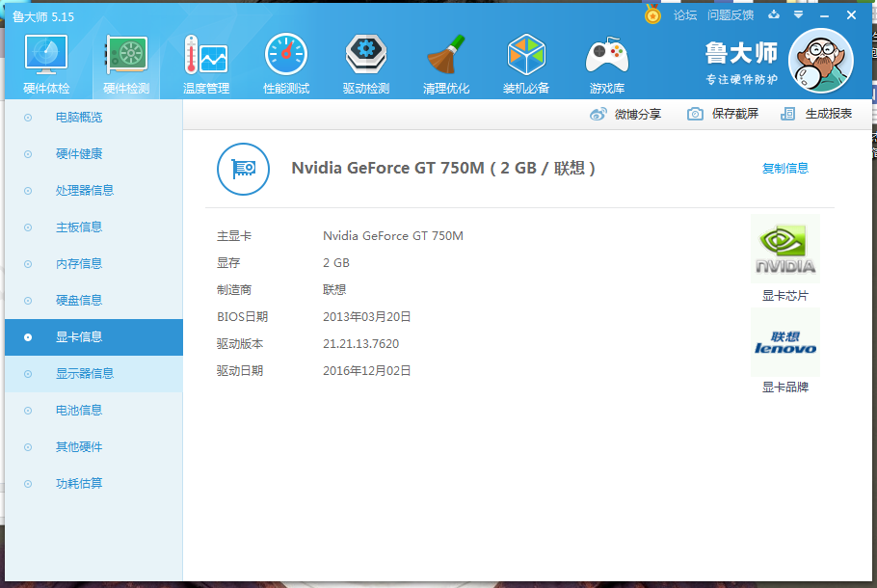The image size is (877, 588).
Task: Open 硬件体检 hardware checkup icon
Action: pyautogui.click(x=46, y=54)
